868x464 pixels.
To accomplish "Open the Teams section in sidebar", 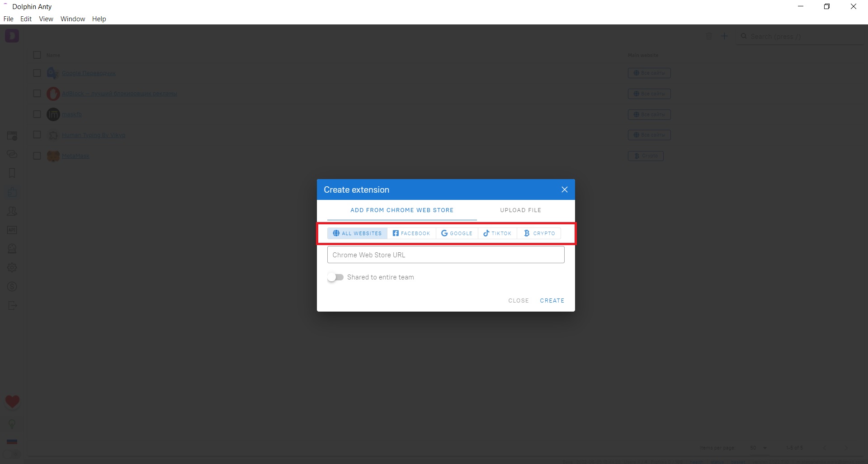I will coord(12,211).
